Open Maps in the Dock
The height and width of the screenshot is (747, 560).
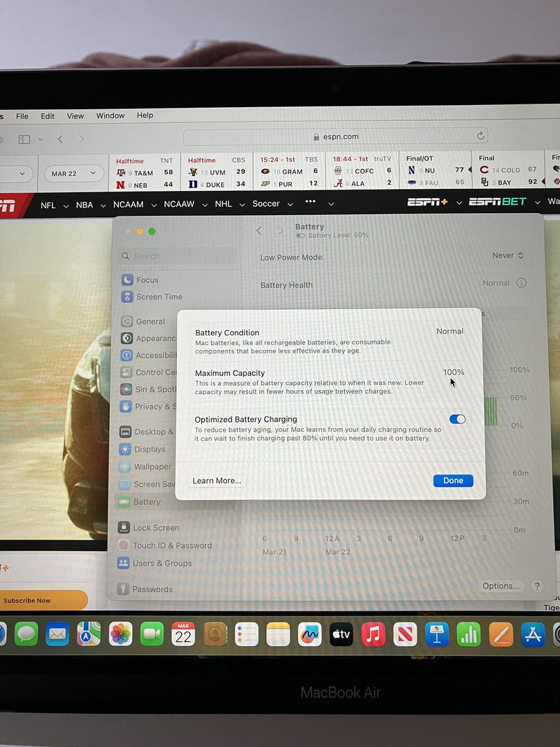[89, 634]
